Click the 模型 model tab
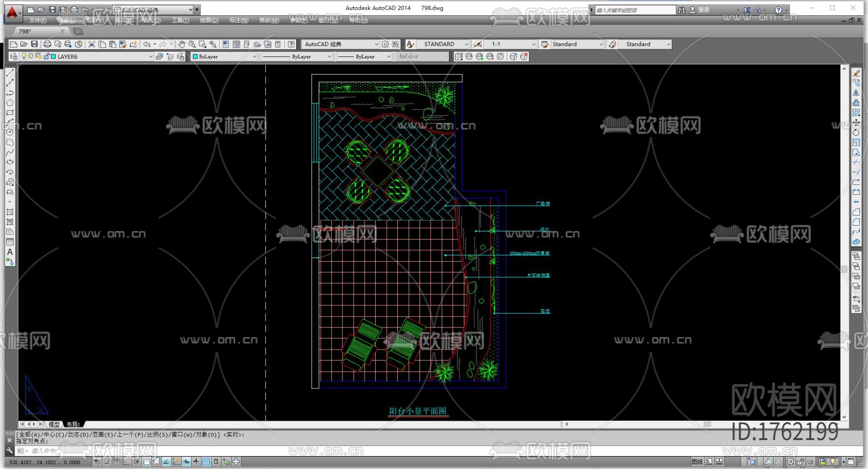The image size is (868, 469). coord(54,425)
